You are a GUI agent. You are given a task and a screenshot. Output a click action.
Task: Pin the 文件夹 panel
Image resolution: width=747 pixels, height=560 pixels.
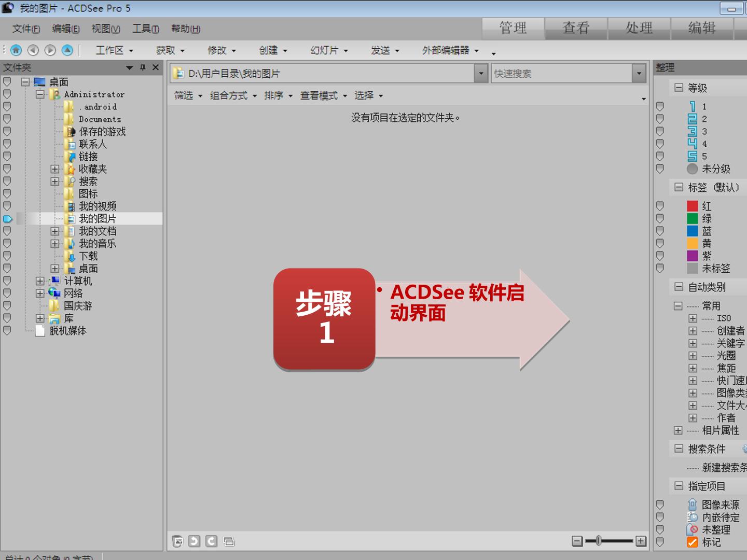tap(143, 67)
